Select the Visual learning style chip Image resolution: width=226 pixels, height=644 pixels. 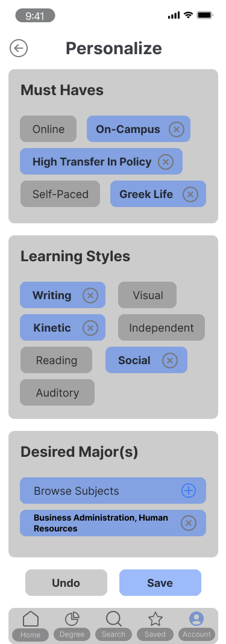point(148,295)
